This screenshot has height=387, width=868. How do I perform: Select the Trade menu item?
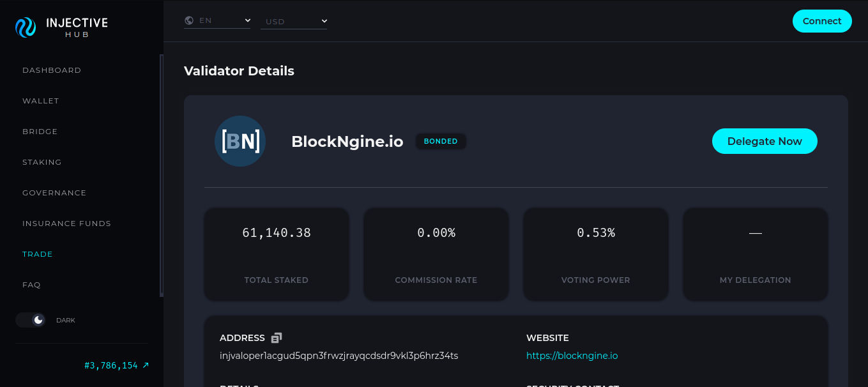(38, 254)
